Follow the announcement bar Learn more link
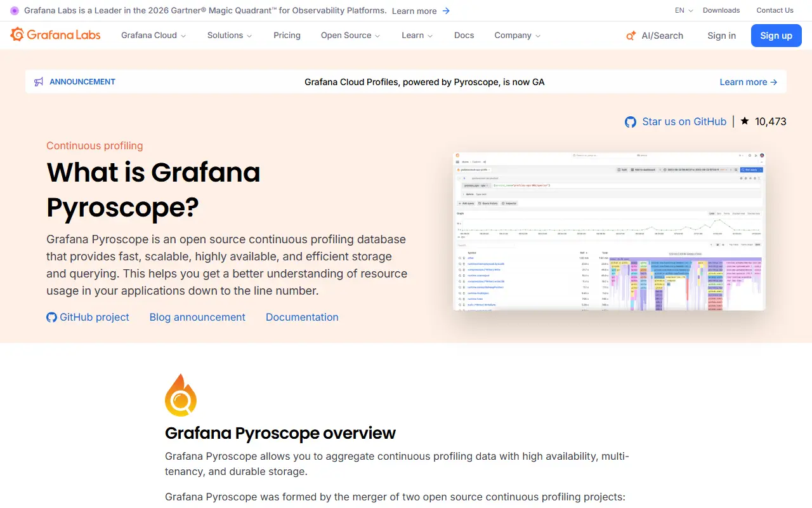The height and width of the screenshot is (508, 812). 749,82
